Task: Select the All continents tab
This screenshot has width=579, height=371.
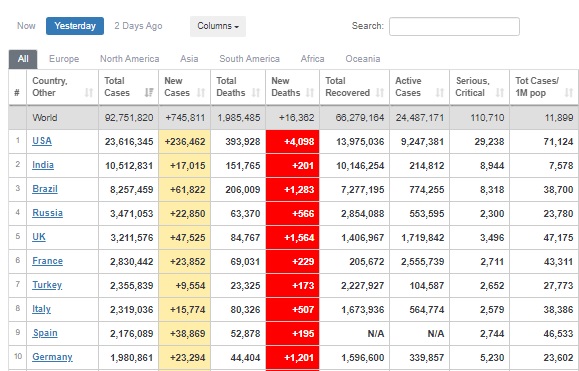Action: click(23, 59)
